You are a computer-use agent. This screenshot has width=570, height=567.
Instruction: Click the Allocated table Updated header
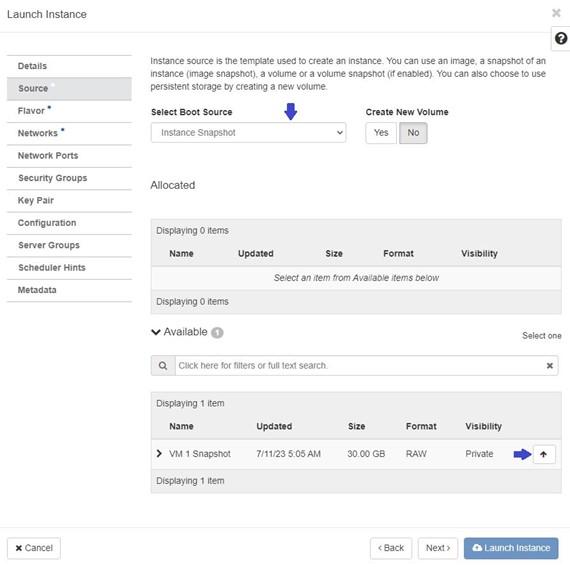coord(256,254)
